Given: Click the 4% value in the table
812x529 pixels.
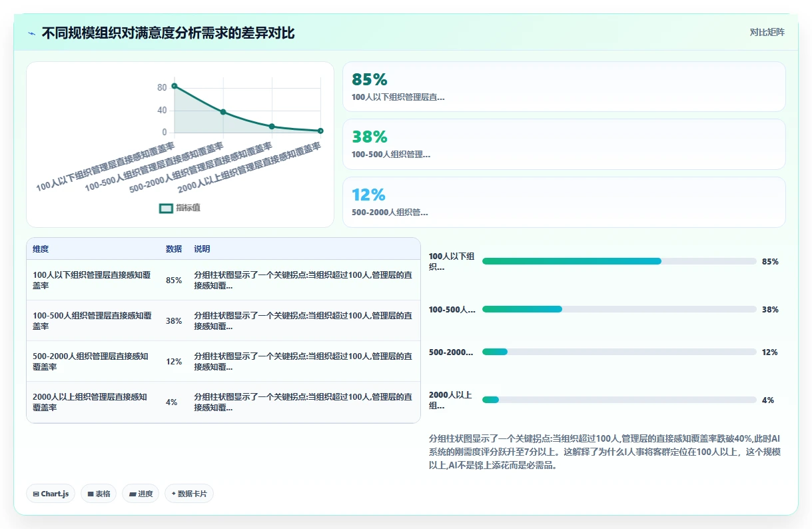Looking at the screenshot, I should pos(172,402).
